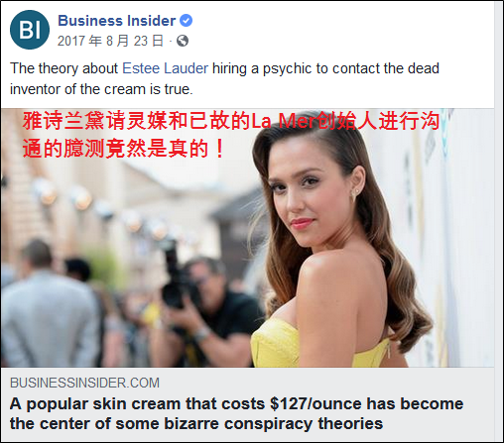
Task: Click the yellow dress in the photo
Action: (x=317, y=345)
